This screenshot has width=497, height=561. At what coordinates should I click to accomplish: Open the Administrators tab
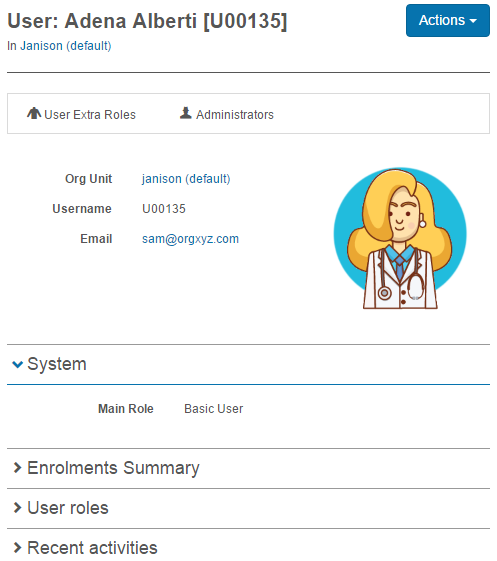click(226, 114)
